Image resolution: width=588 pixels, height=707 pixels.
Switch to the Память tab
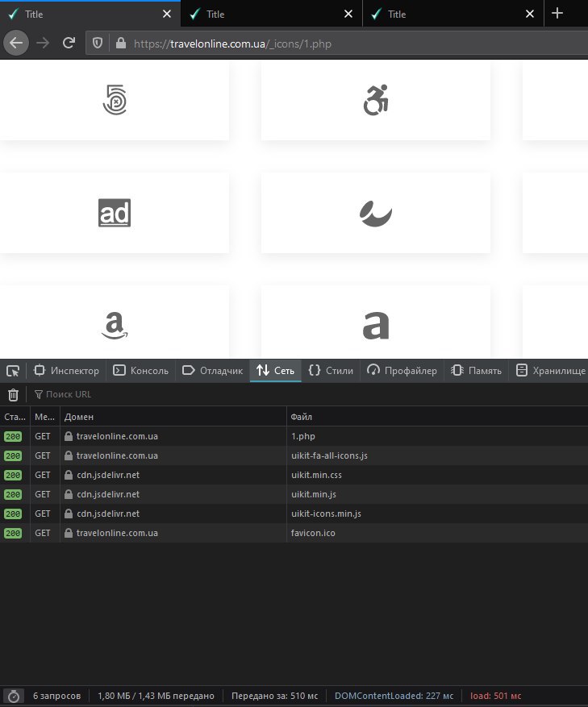[x=476, y=371]
